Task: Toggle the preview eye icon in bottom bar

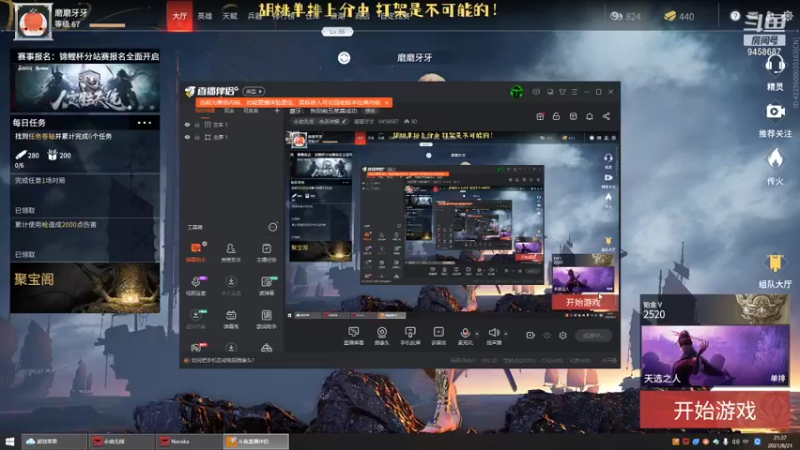Action: (x=547, y=335)
